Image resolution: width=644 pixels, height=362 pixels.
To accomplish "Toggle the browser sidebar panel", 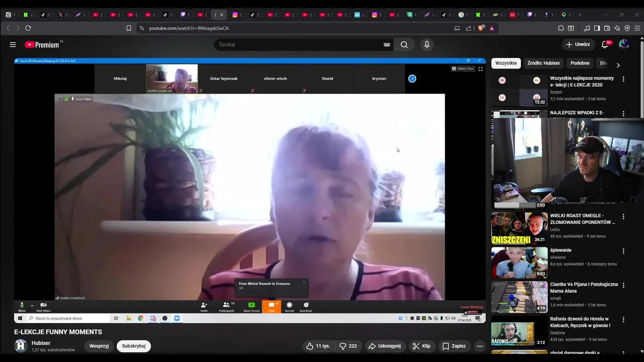I will pyautogui.click(x=597, y=28).
